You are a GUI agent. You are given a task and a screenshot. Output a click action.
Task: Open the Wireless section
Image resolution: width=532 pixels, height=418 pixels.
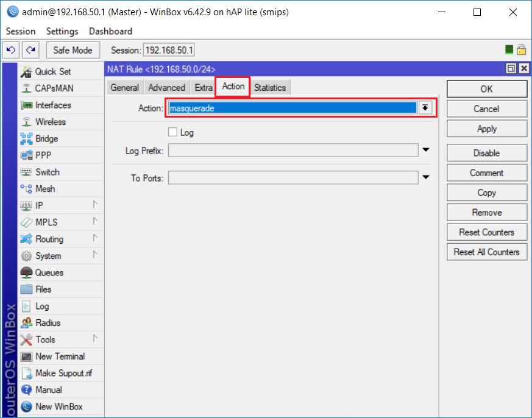61,122
